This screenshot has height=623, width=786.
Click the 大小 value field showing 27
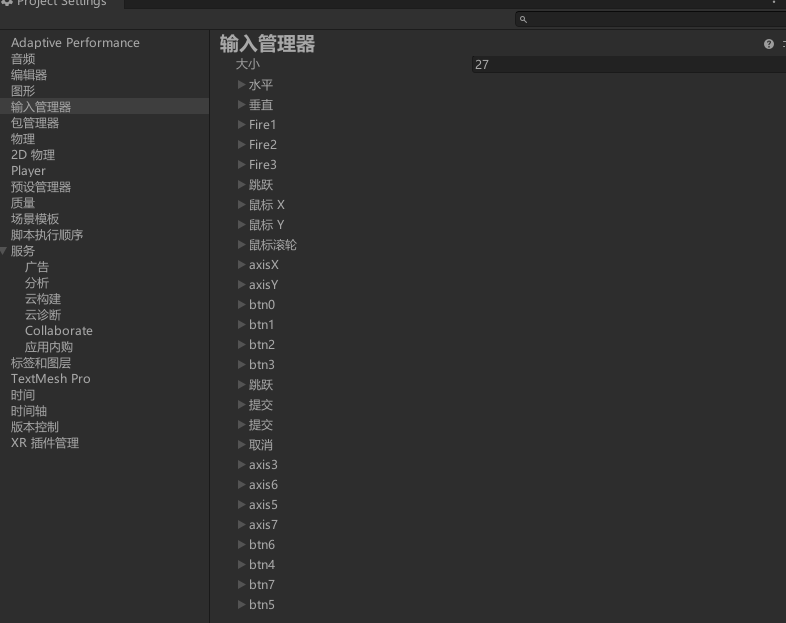click(x=629, y=65)
